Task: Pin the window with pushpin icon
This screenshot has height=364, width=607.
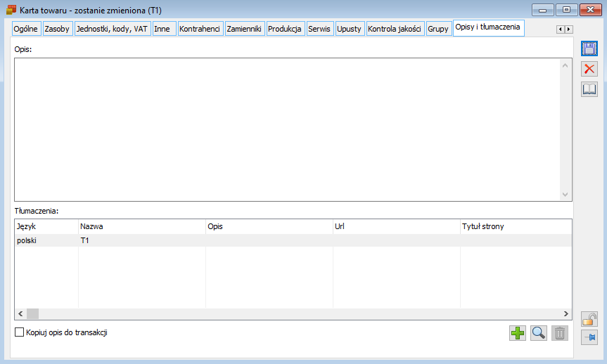Action: click(x=589, y=337)
